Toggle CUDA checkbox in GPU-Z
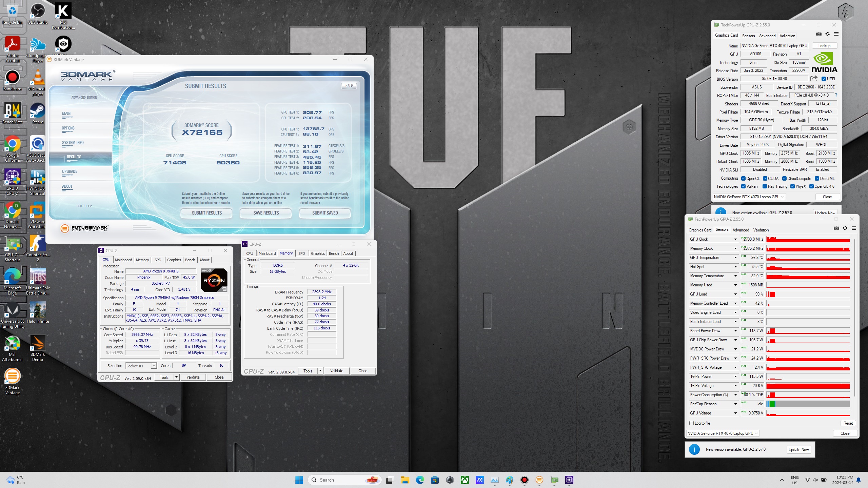 coord(765,179)
